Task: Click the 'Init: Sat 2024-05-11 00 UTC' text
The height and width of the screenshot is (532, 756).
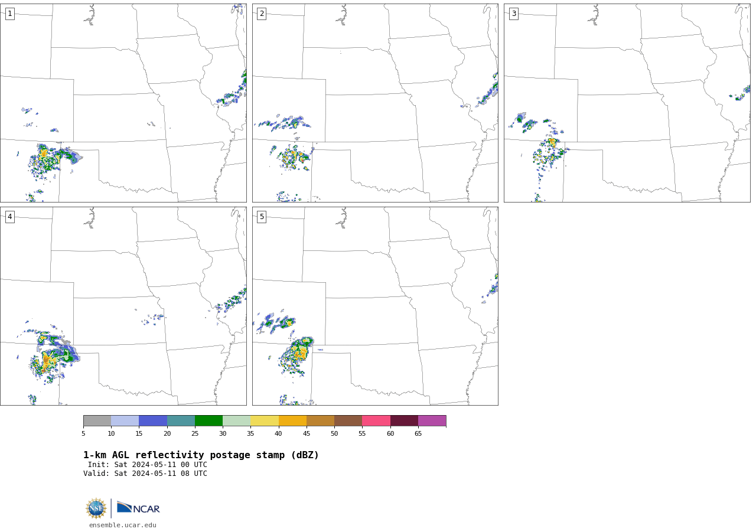Action: 148,465
